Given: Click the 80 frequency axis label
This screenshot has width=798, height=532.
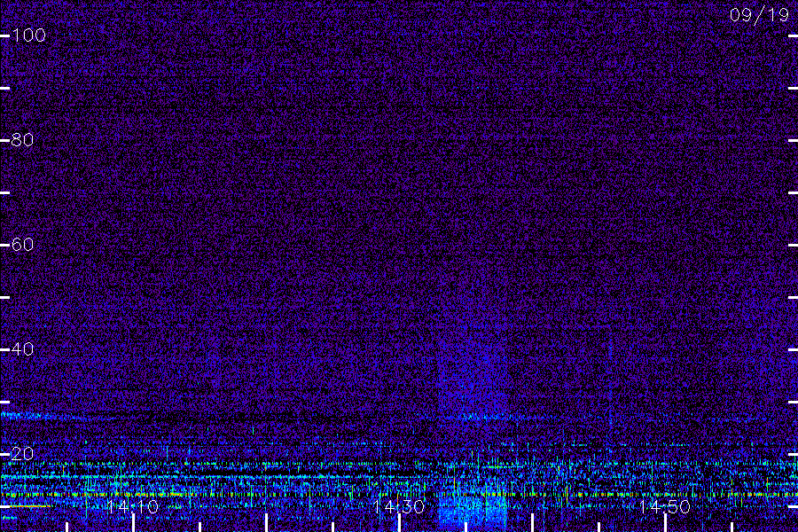Looking at the screenshot, I should (23, 139).
